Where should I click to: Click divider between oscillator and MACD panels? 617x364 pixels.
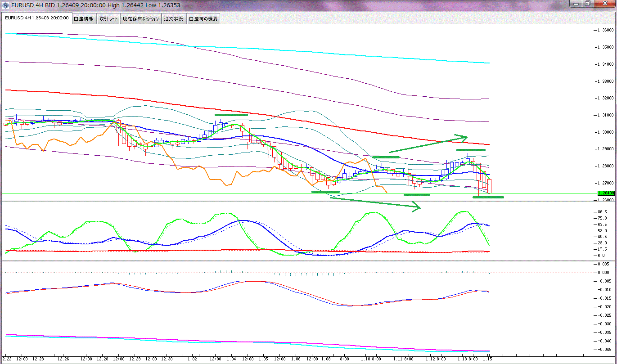tap(297, 261)
